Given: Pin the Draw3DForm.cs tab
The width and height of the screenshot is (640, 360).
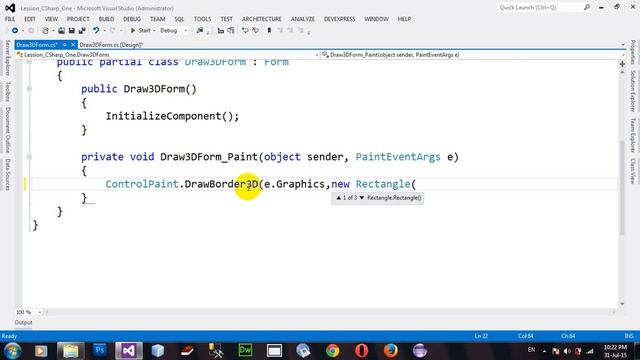Looking at the screenshot, I should (x=64, y=45).
